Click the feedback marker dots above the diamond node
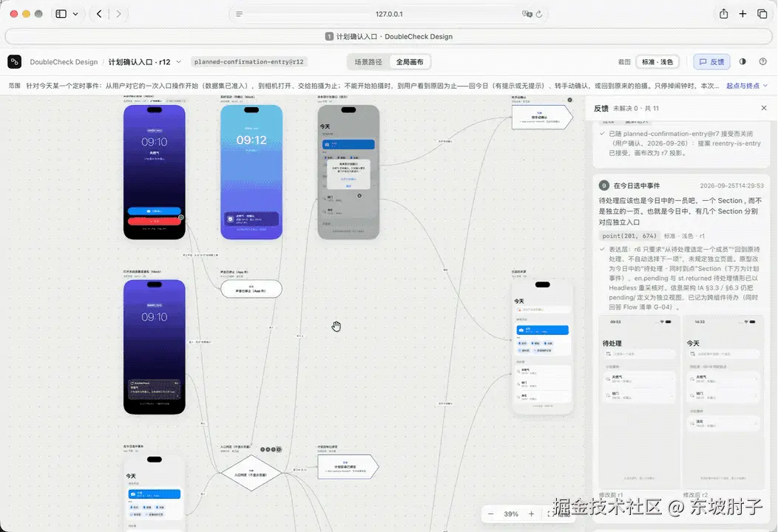The height and width of the screenshot is (532, 778). (271, 449)
